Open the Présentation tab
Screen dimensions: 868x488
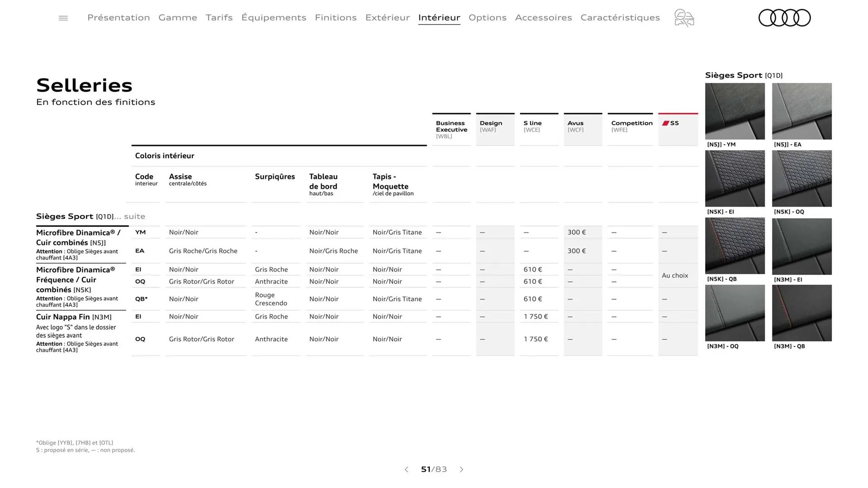pos(118,18)
